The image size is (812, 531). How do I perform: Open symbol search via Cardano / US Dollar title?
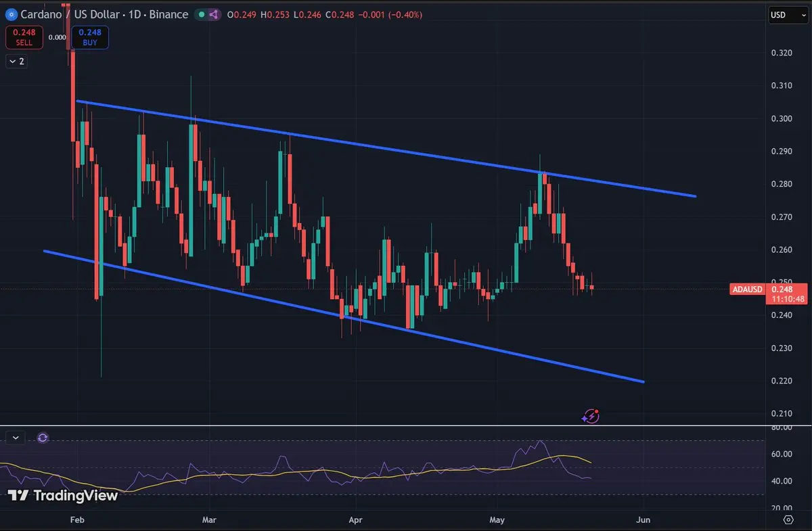tap(104, 14)
